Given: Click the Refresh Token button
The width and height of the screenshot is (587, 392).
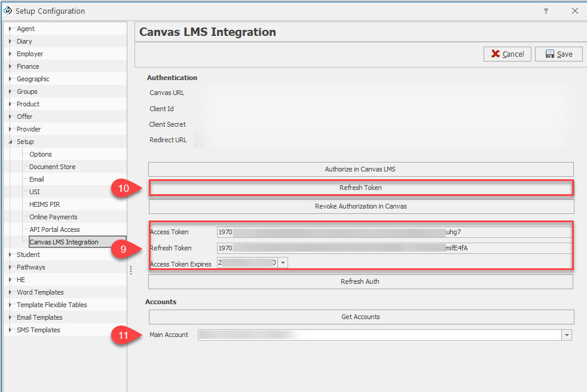Looking at the screenshot, I should pos(360,188).
